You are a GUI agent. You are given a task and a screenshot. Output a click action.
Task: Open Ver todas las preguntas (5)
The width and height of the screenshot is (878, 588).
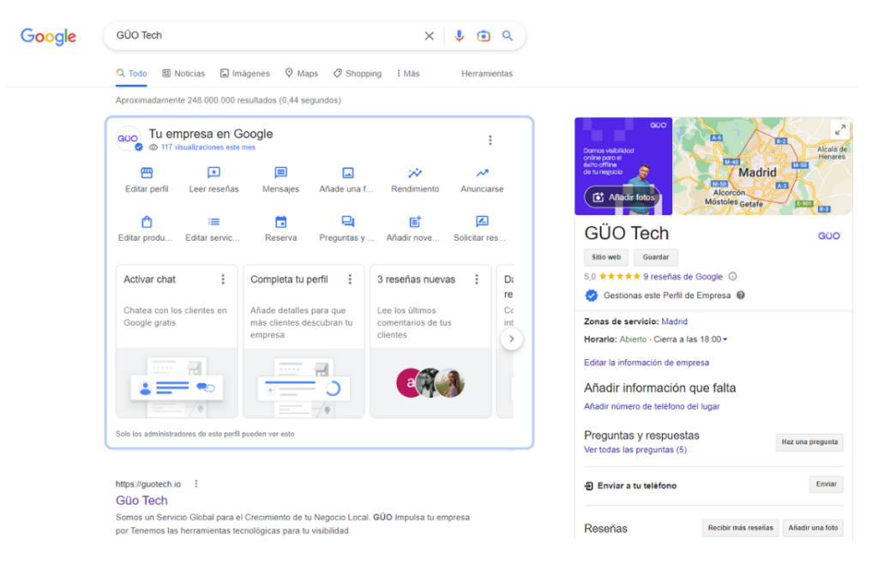click(x=635, y=449)
